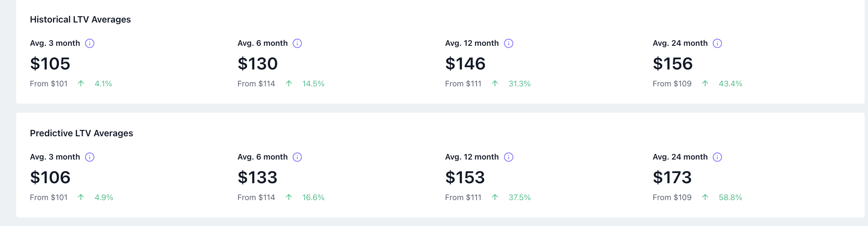Screen dimensions: 868x226
Task: Click the $130 historical 6 month value
Action: 258,64
